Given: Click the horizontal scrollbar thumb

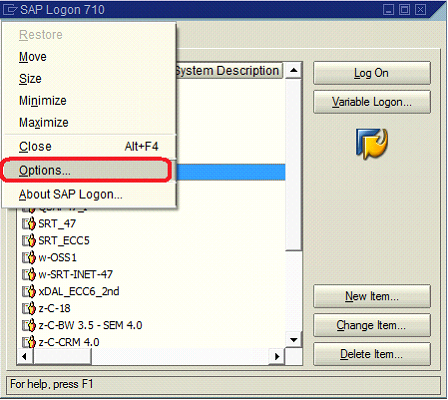Looking at the screenshot, I should [x=62, y=356].
